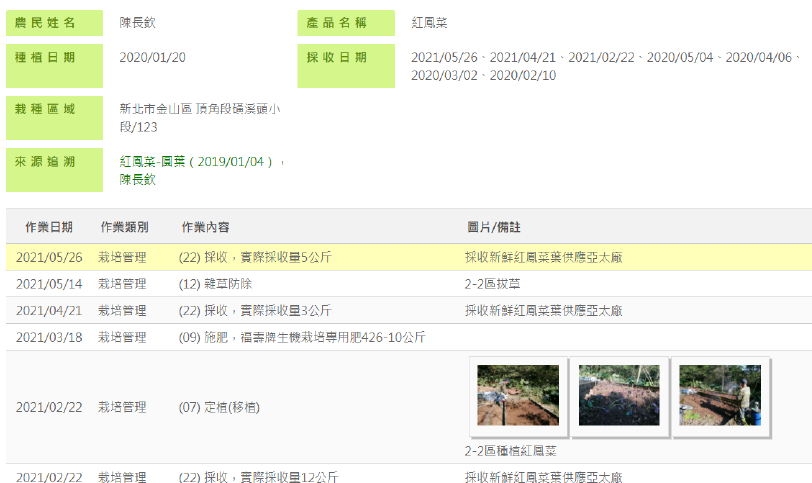Open the 陳長欽 source trace link
Screen dimensions: 812x483
137,180
